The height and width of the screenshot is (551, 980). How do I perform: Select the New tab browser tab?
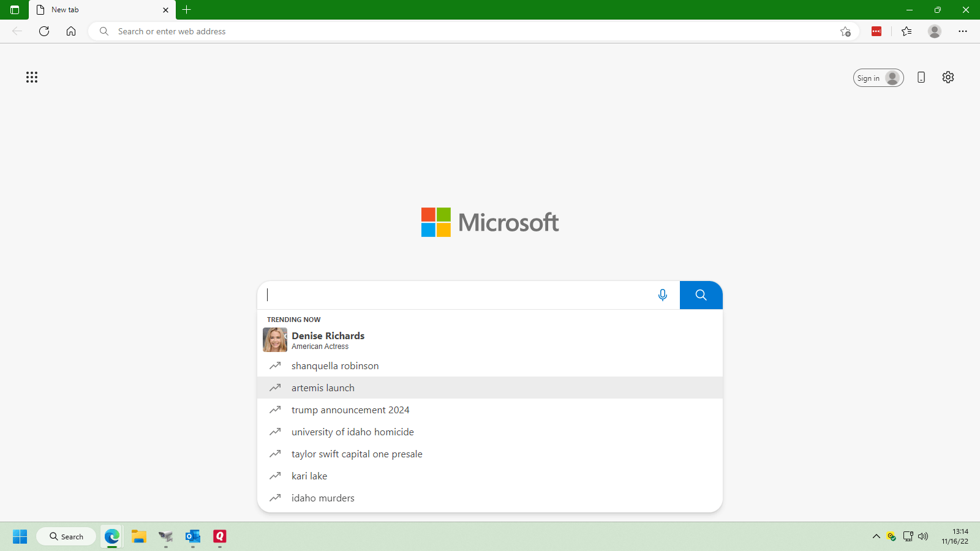[x=102, y=10]
